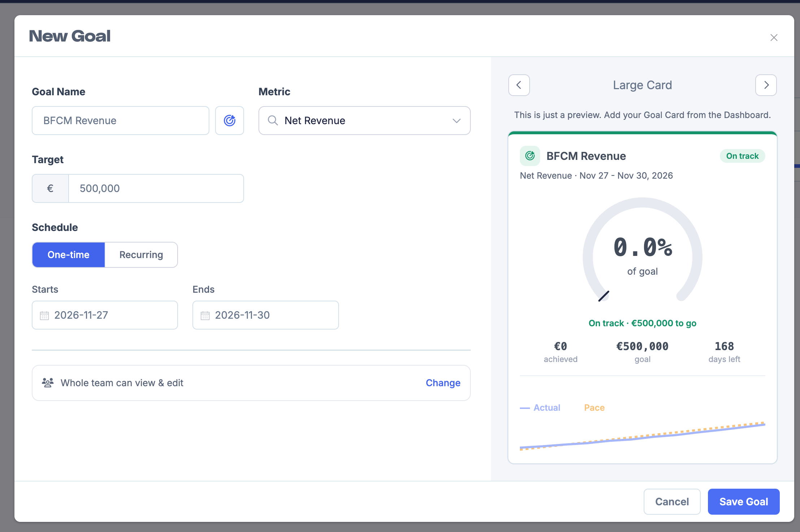
Task: Click Change team permissions link
Action: (x=443, y=383)
